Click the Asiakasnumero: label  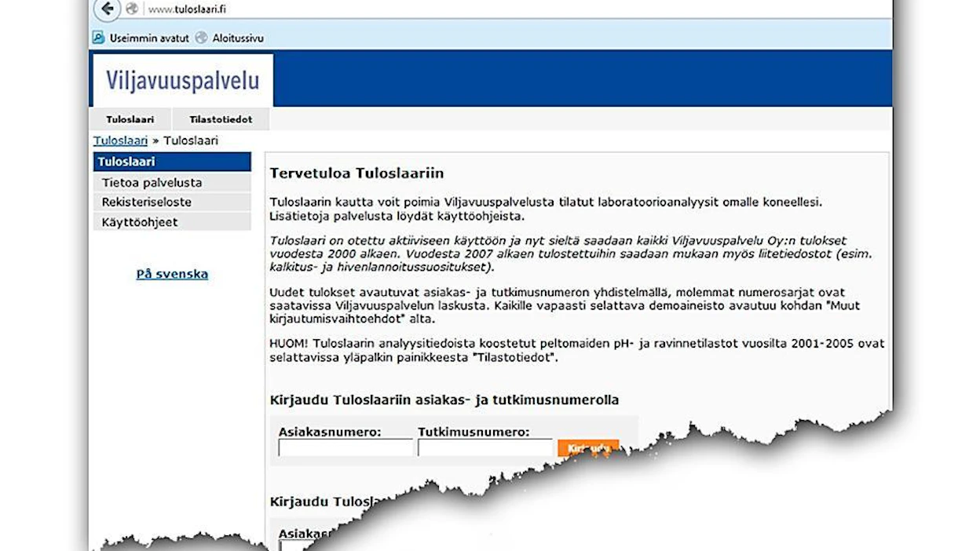coord(330,432)
